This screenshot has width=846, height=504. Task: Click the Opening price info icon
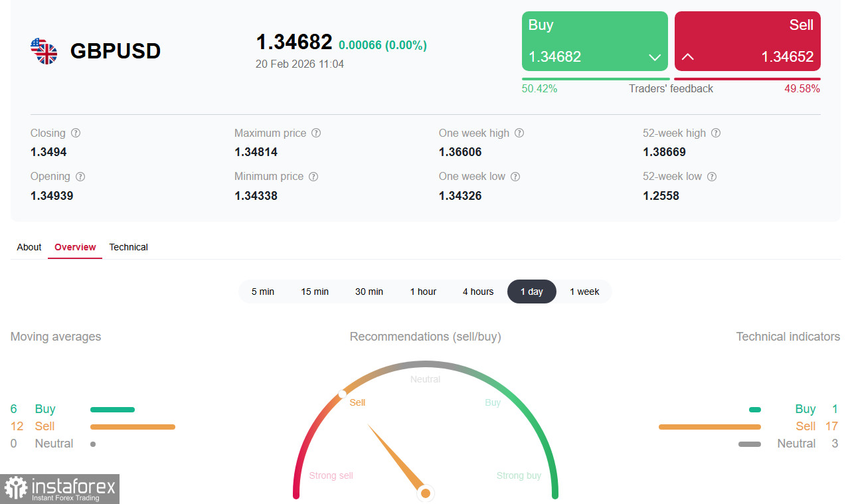(x=80, y=176)
